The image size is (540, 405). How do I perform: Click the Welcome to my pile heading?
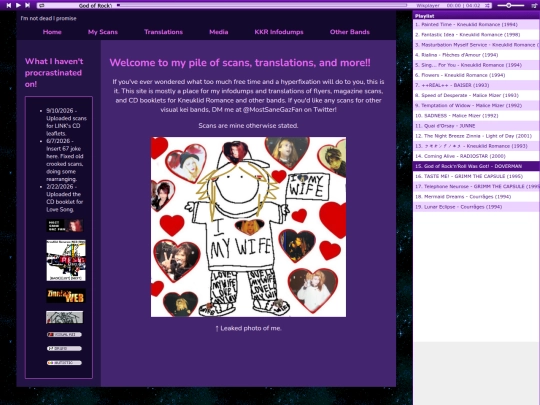[x=240, y=63]
